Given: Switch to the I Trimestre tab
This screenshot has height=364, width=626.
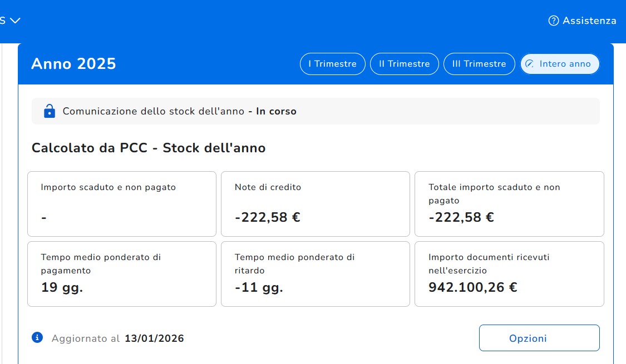Looking at the screenshot, I should click(x=332, y=64).
